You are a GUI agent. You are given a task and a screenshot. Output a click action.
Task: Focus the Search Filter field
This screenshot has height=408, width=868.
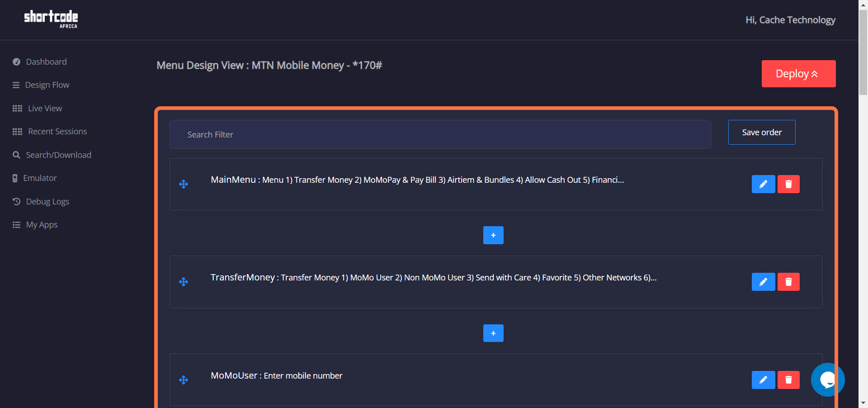pyautogui.click(x=440, y=134)
